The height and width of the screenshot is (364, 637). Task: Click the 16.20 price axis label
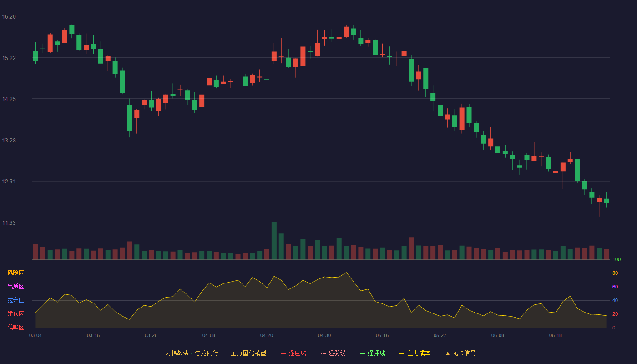coord(9,17)
